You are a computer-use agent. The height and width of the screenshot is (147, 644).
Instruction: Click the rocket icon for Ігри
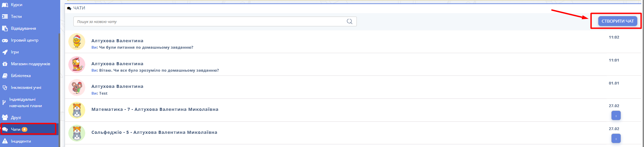tap(5, 52)
